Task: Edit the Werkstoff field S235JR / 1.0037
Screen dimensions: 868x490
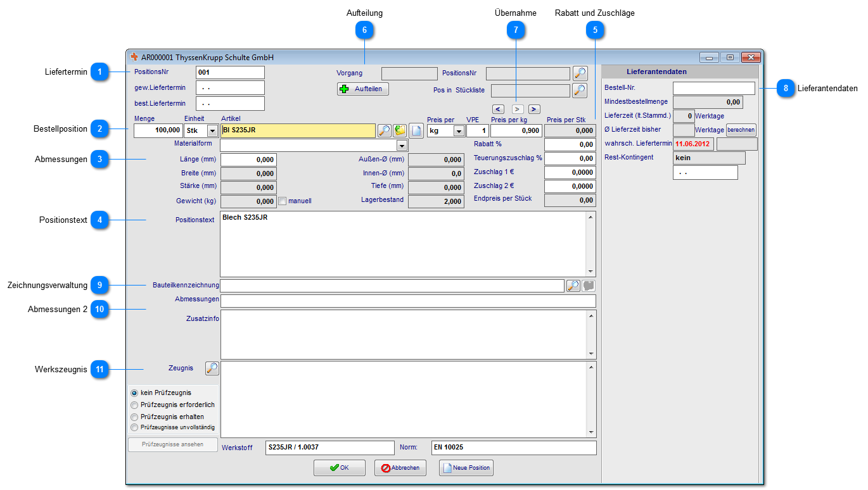Action: [329, 448]
